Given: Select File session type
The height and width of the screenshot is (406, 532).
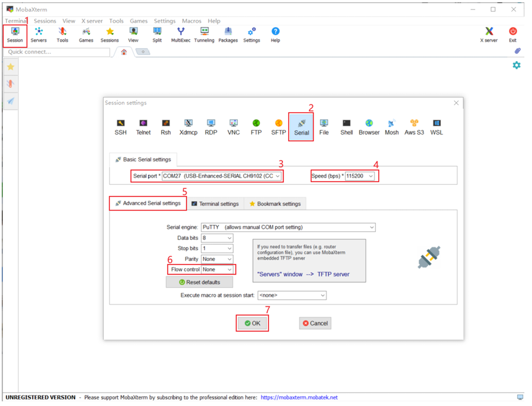Looking at the screenshot, I should [x=324, y=127].
